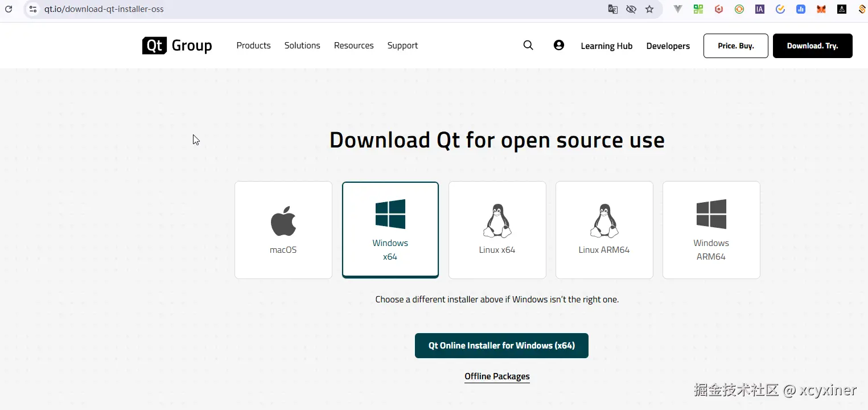
Task: Download Qt Online Installer for Windows (x64)
Action: pos(501,346)
